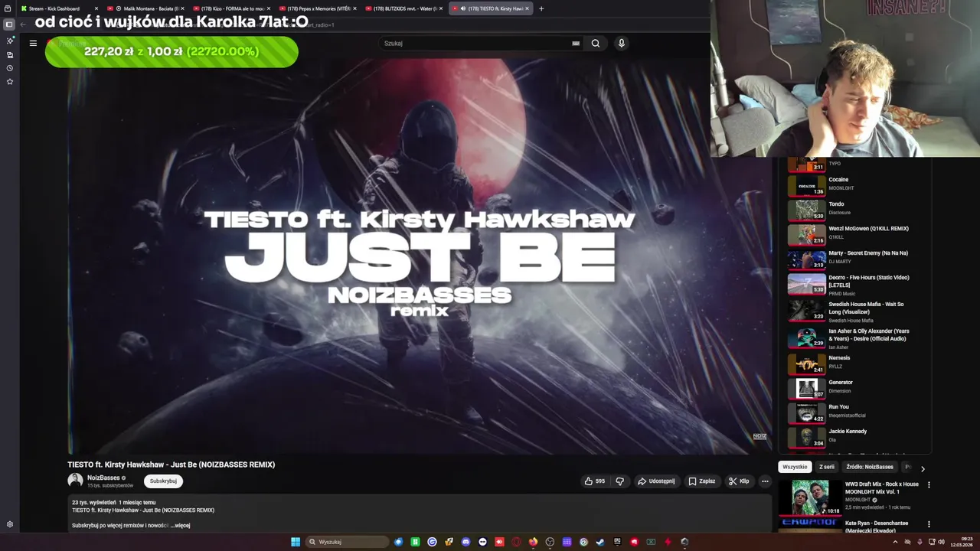The width and height of the screenshot is (980, 551).
Task: Open more actions three-dot menu under video
Action: (765, 481)
